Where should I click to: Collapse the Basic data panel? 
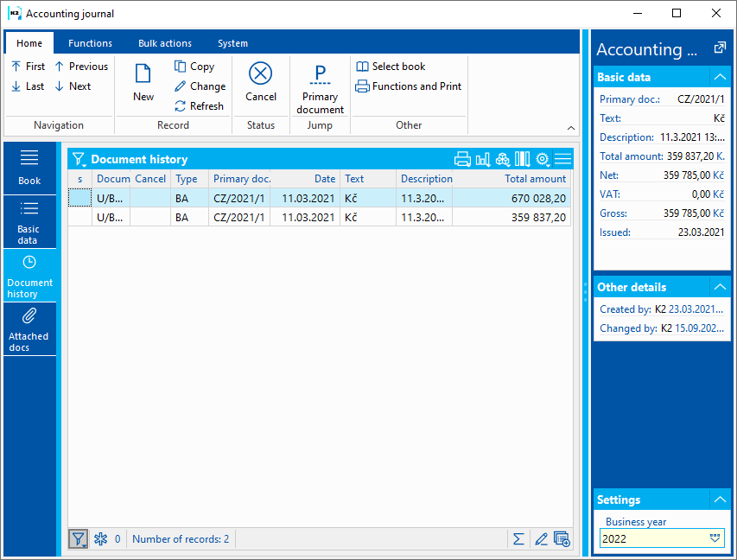(719, 77)
